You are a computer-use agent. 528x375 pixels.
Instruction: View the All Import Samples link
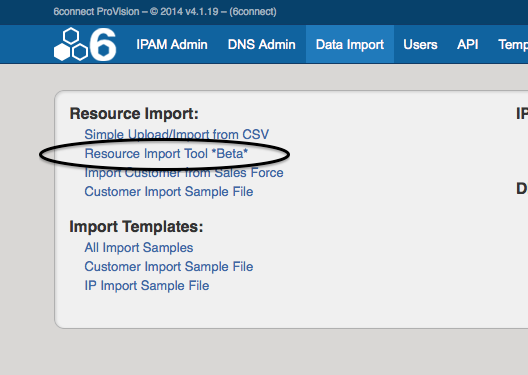[x=139, y=247]
